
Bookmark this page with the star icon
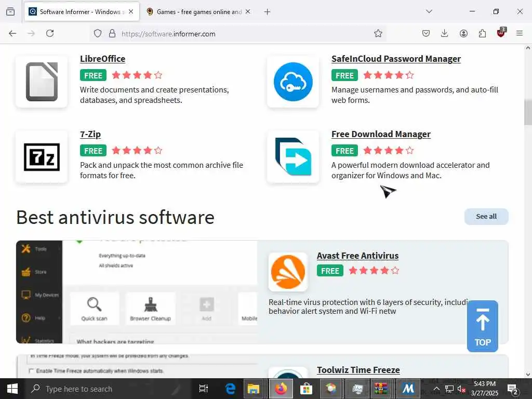click(378, 33)
